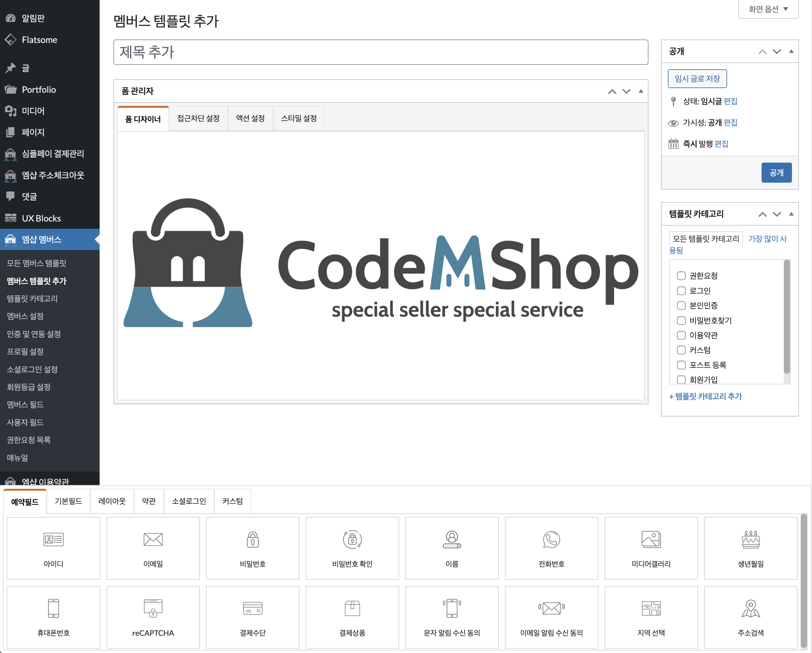Add the 생년월일 birthday cake field
This screenshot has height=653, width=812.
(x=751, y=548)
